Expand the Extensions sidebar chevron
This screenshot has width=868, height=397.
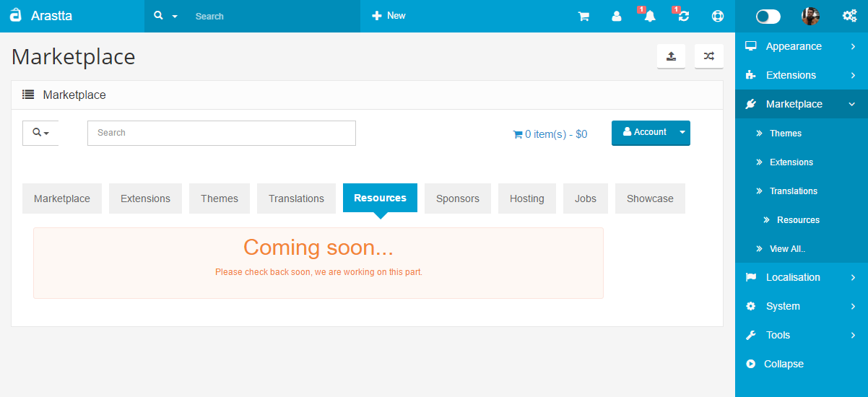click(x=853, y=75)
